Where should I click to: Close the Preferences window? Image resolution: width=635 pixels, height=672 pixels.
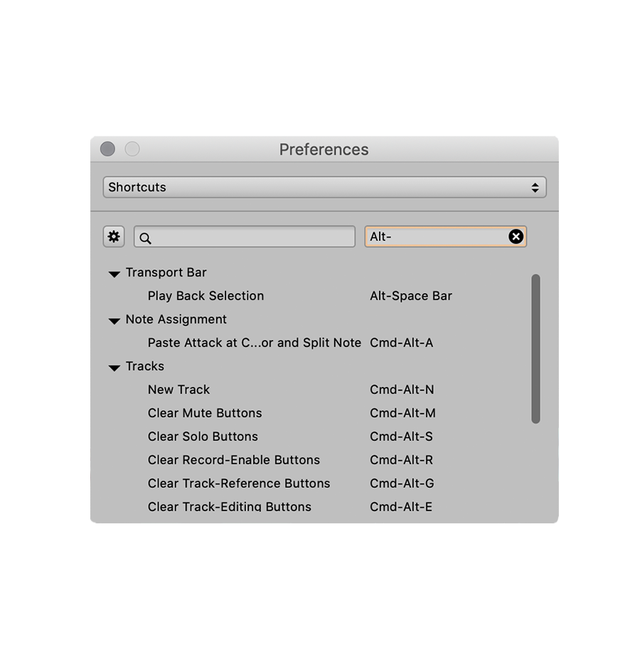pos(107,149)
